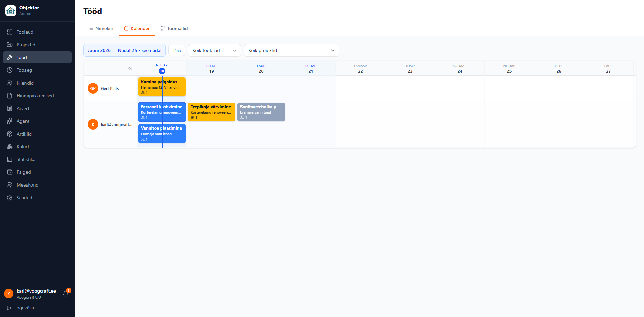644x317 pixels.
Task: Click the Laup 20 day header
Action: pyautogui.click(x=261, y=68)
